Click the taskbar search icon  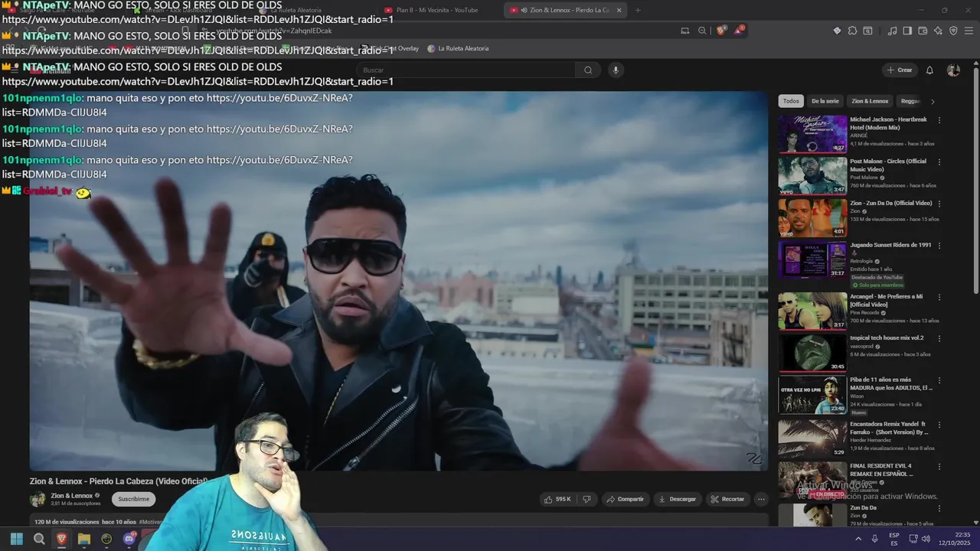[39, 539]
